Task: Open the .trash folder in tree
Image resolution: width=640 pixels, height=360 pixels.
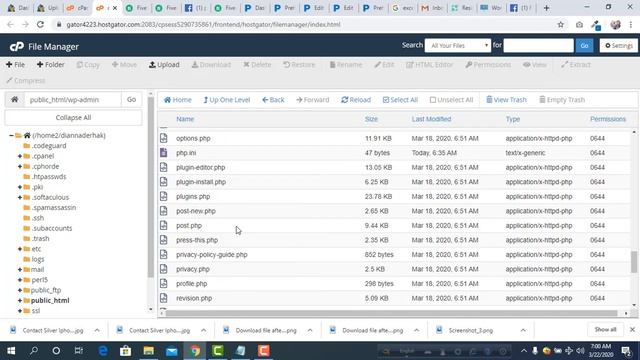Action: click(40, 238)
